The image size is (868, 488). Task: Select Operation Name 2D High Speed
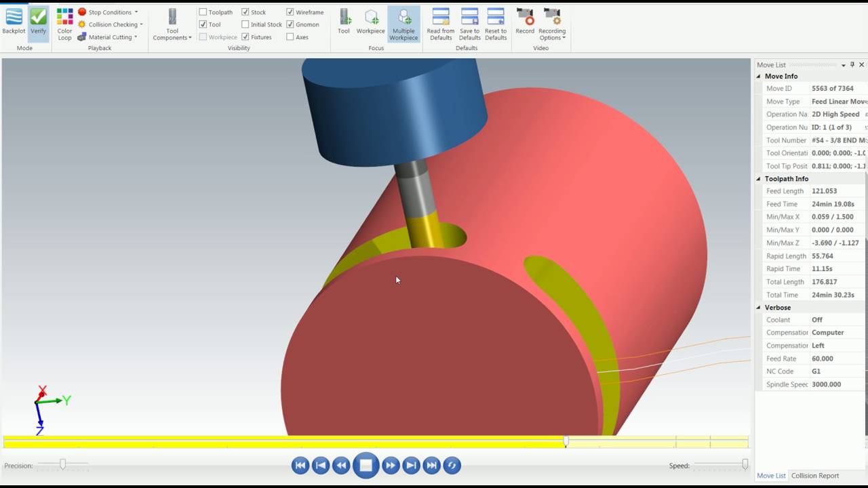tap(835, 115)
